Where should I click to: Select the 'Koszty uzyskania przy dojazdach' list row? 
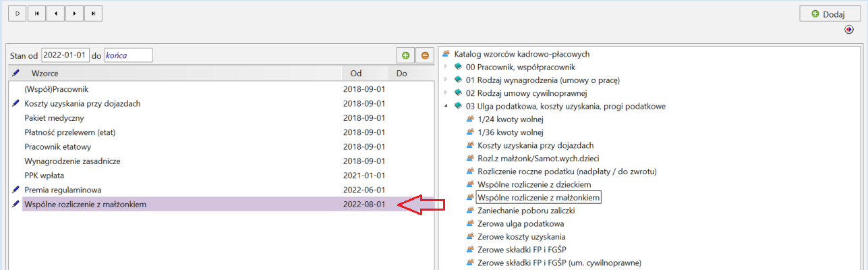228,103
